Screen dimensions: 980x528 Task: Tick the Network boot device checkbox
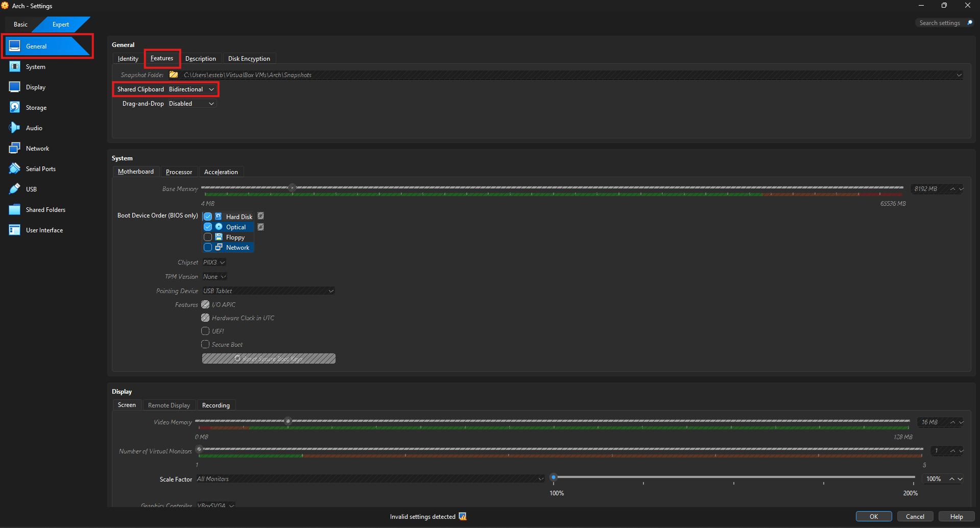[x=208, y=247]
